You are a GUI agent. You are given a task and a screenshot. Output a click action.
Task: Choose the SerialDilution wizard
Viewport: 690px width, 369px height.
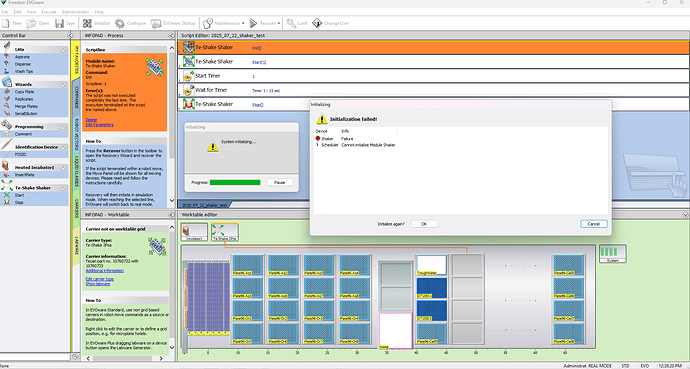(x=26, y=113)
